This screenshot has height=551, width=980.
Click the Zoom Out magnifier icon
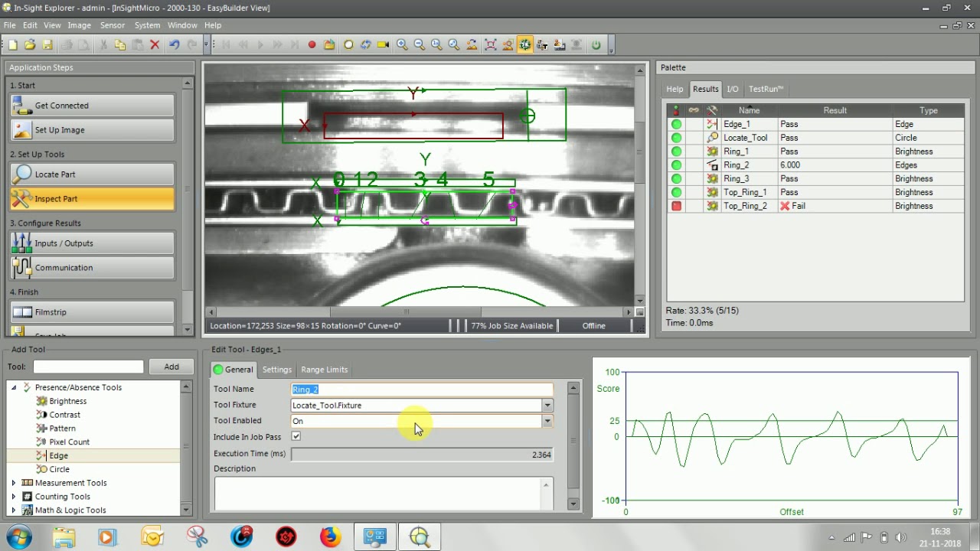pyautogui.click(x=419, y=45)
